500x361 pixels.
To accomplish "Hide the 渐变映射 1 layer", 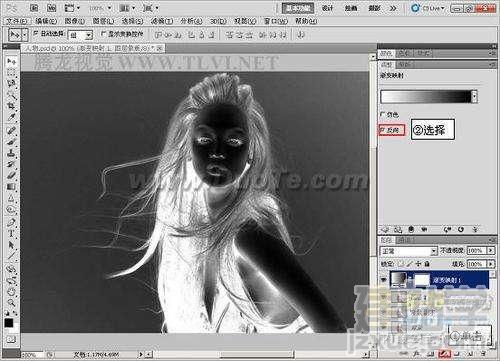I will pyautogui.click(x=384, y=279).
